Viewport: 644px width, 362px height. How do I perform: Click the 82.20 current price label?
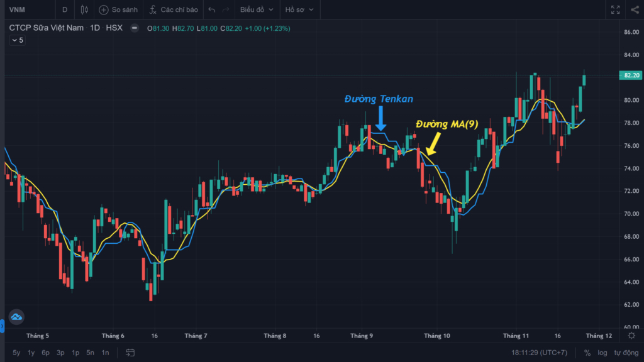tap(631, 75)
